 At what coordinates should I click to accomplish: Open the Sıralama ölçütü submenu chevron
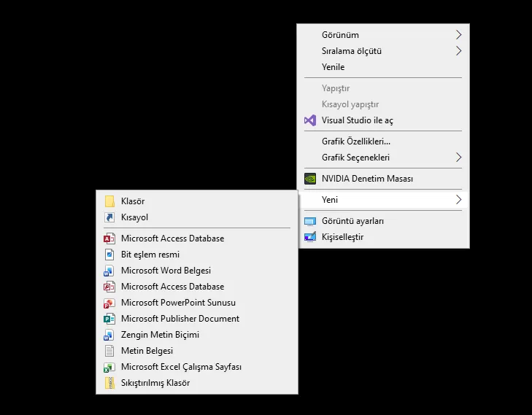[458, 51]
